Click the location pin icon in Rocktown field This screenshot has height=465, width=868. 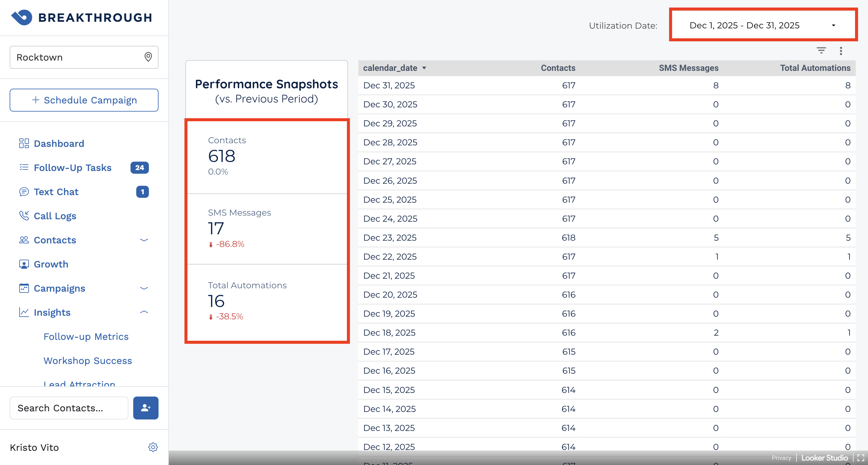(x=148, y=57)
